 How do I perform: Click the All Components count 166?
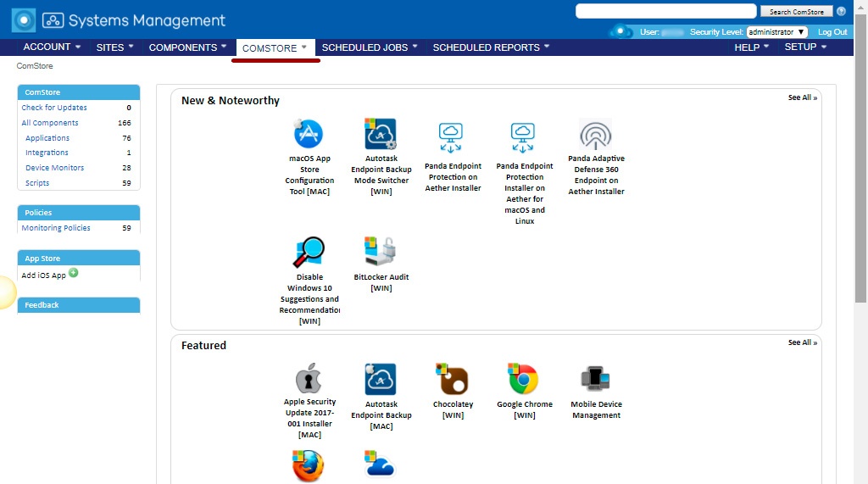coord(125,123)
